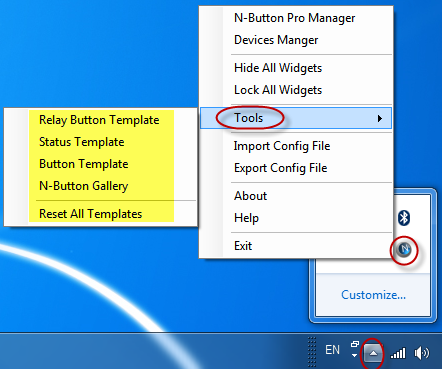Click the EN language indicator
This screenshot has height=369, width=442.
coord(332,350)
